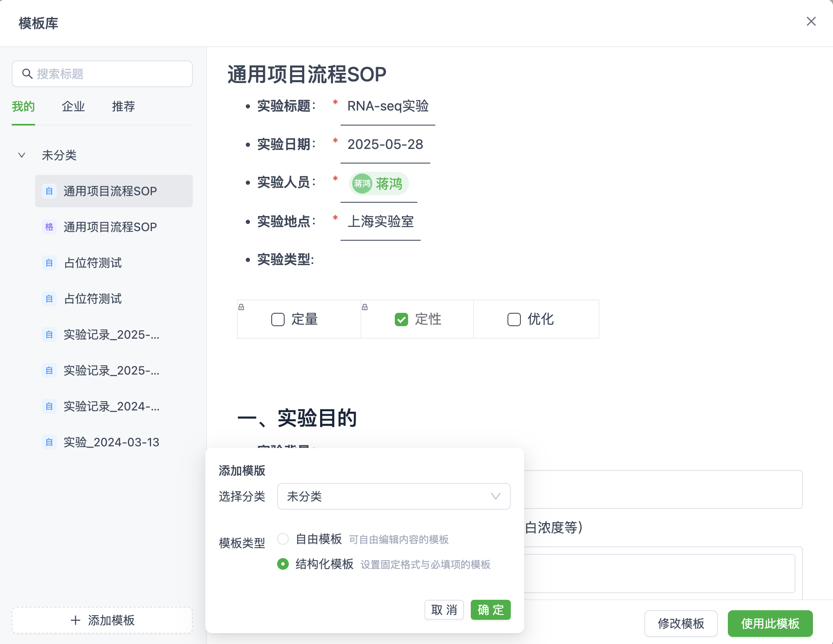Open the 未分类 category dropdown in dialog

click(394, 496)
